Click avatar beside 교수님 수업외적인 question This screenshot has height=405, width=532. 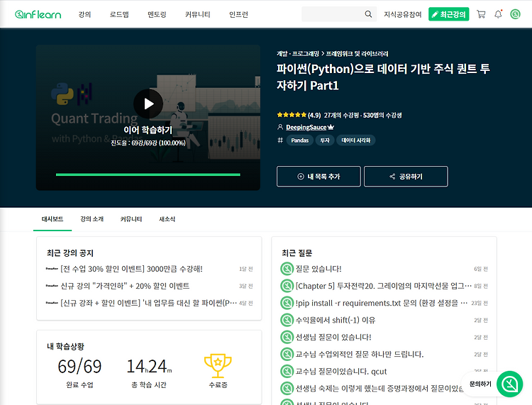(x=287, y=354)
